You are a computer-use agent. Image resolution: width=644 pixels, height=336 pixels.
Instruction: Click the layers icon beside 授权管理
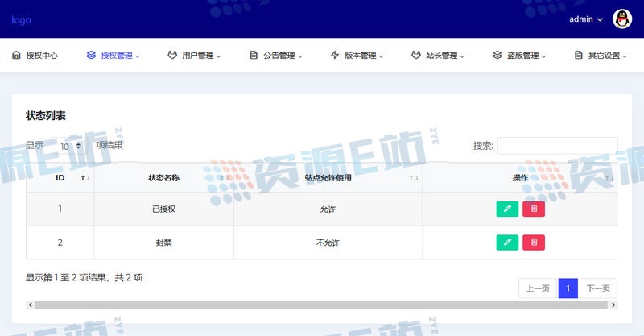91,56
